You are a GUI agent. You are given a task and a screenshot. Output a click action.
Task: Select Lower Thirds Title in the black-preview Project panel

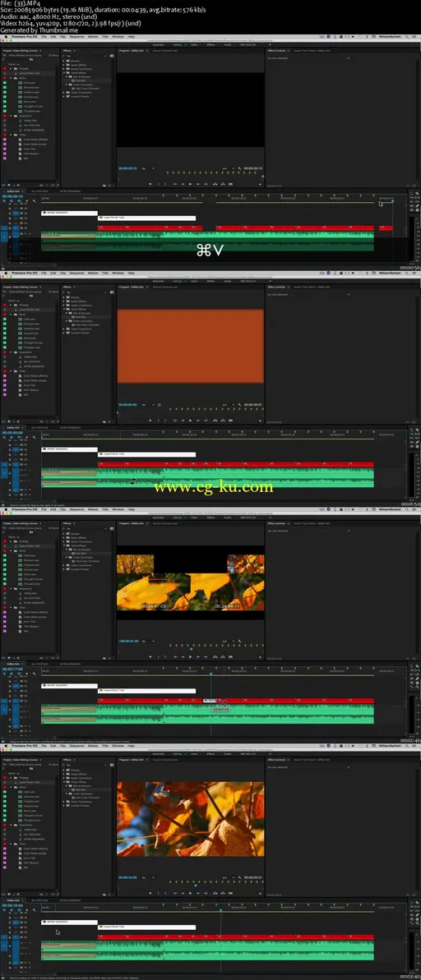point(30,73)
